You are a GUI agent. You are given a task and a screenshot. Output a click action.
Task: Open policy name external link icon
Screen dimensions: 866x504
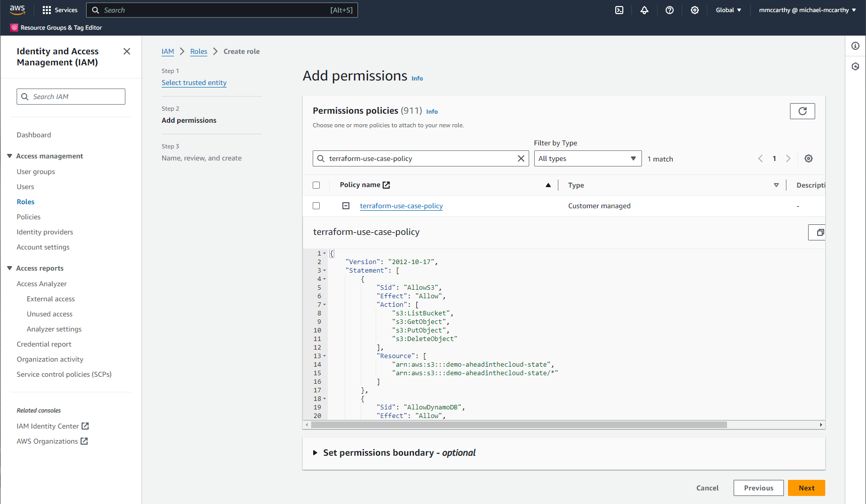click(386, 185)
